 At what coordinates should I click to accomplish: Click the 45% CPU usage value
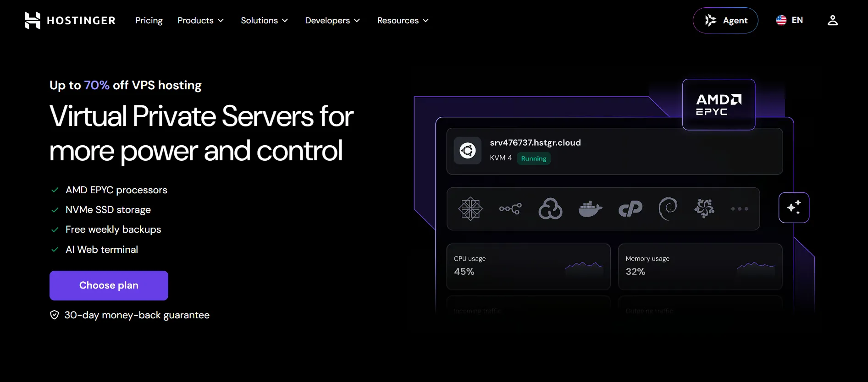tap(464, 272)
